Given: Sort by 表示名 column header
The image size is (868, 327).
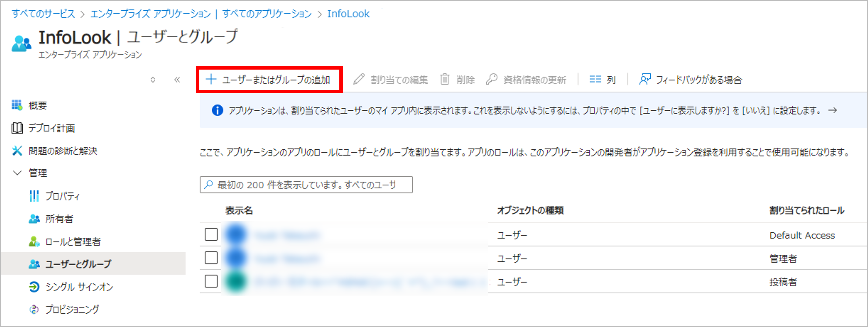Looking at the screenshot, I should point(239,211).
